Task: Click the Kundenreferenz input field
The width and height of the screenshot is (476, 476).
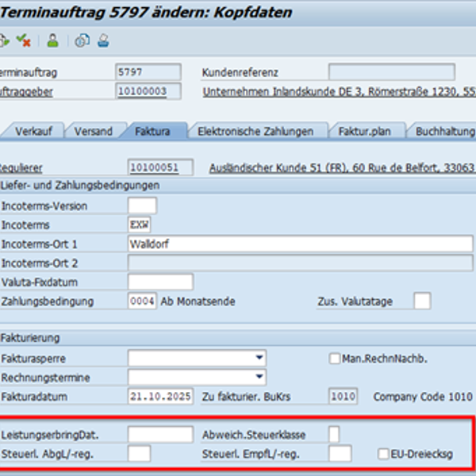Action: coord(392,72)
